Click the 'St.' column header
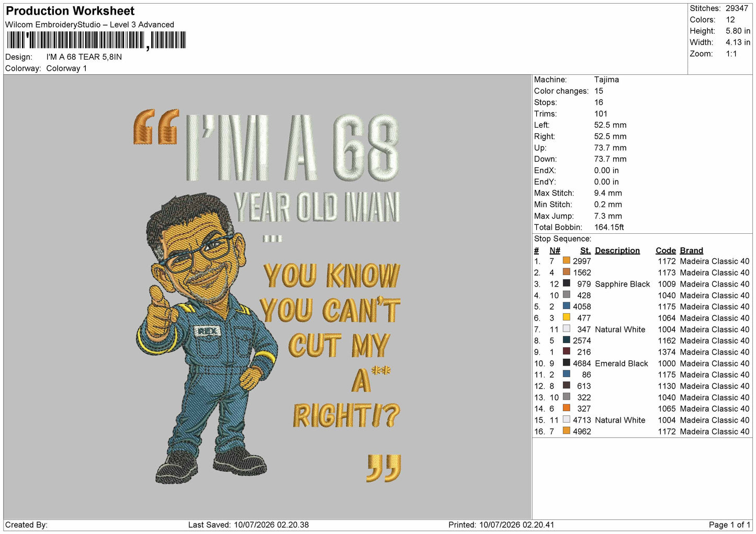Image resolution: width=756 pixels, height=534 pixels. click(585, 251)
